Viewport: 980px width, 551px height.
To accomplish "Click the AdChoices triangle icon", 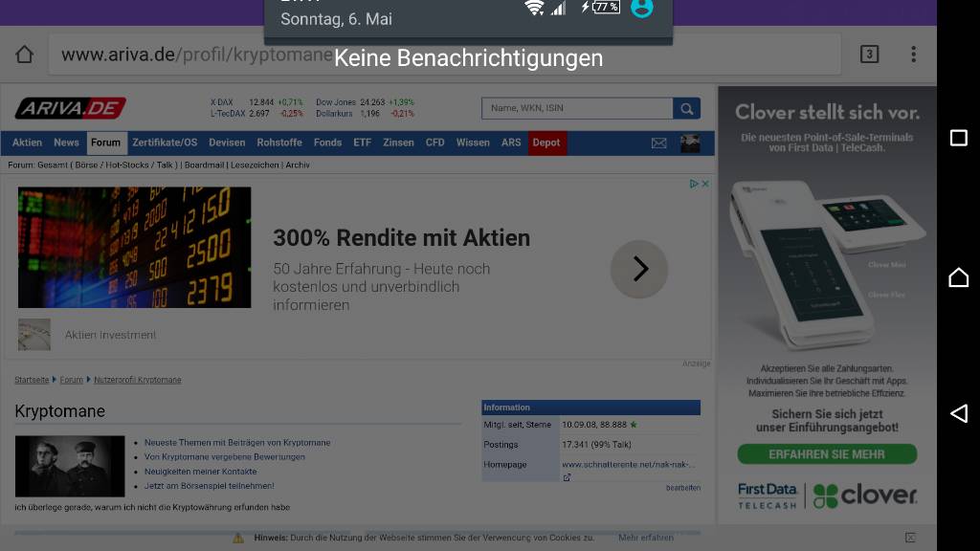I will tap(693, 184).
